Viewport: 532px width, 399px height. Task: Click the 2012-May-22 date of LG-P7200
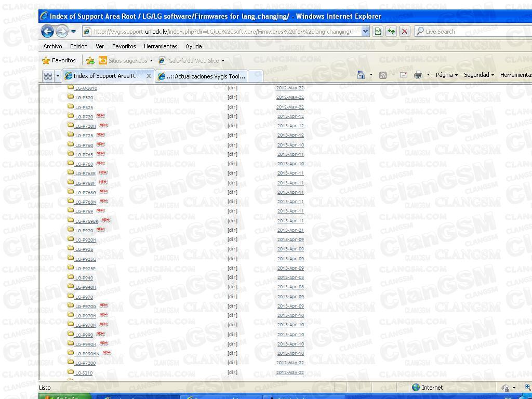[290, 363]
